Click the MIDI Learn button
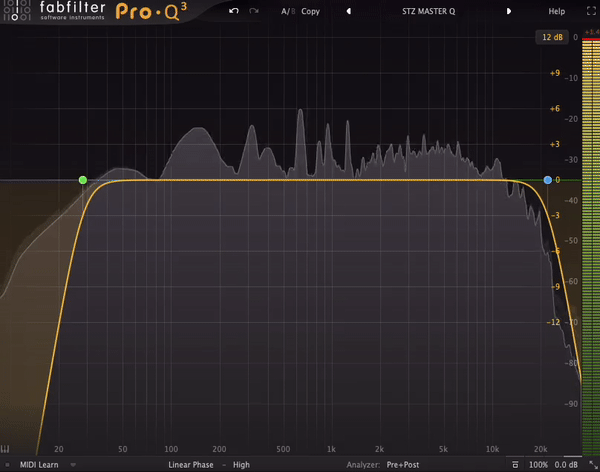600x472 pixels. pos(39,465)
